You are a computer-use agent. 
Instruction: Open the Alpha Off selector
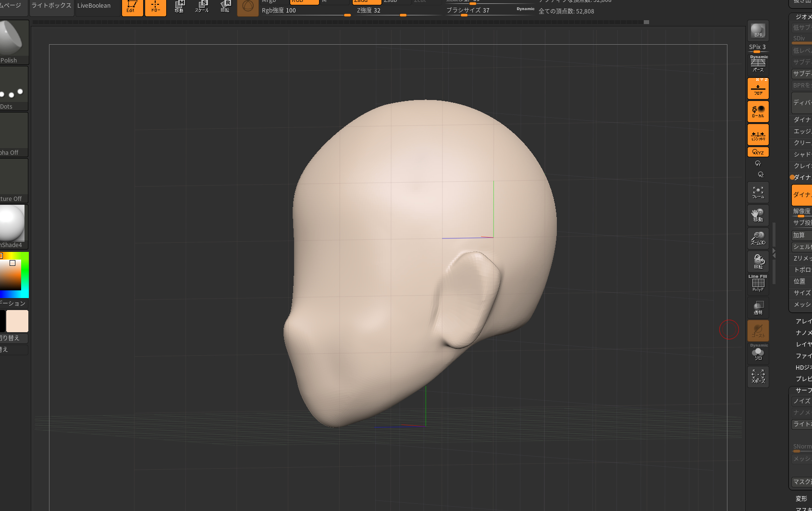point(13,135)
